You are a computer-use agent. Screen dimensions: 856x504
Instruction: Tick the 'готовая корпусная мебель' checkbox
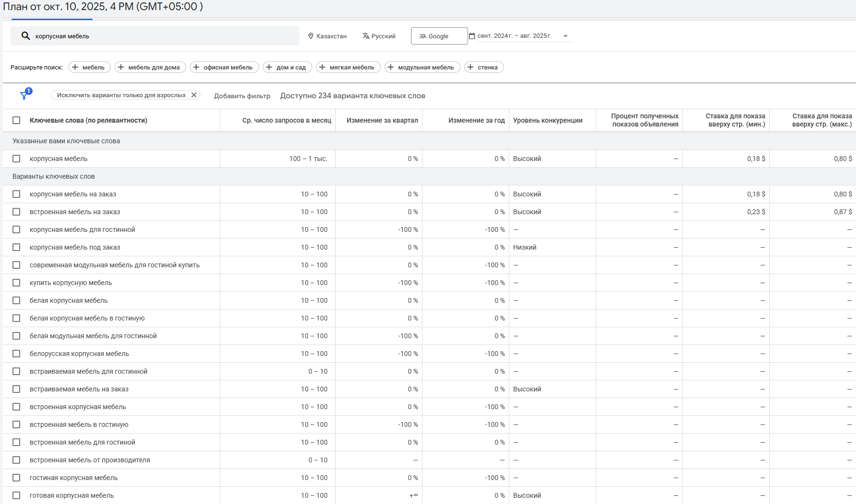16,495
